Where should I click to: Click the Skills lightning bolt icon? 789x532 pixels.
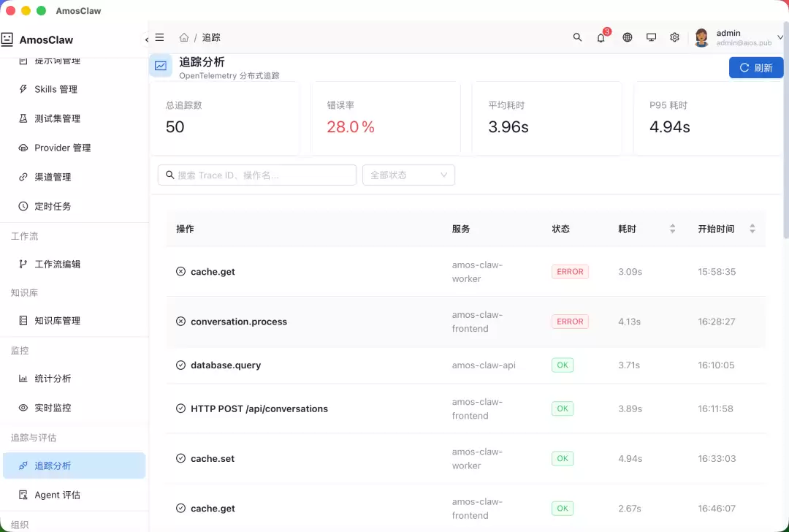coord(23,89)
